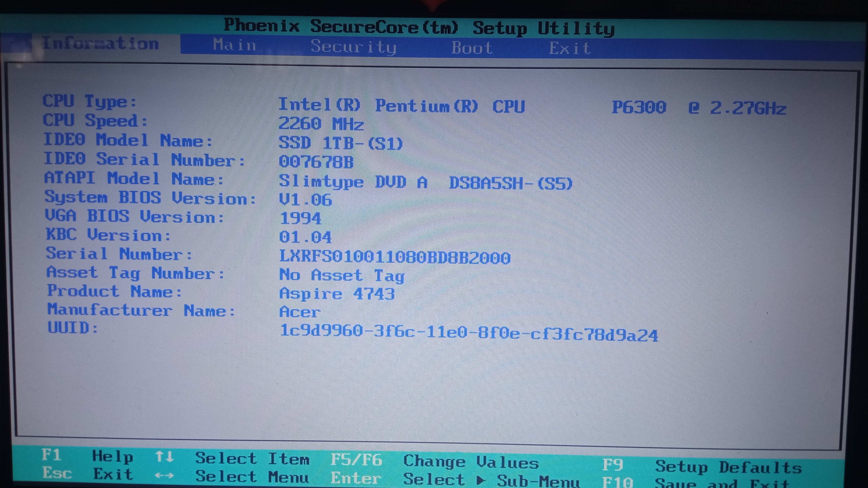Image resolution: width=868 pixels, height=488 pixels.
Task: Click the F1 Help key label
Action: [51, 455]
